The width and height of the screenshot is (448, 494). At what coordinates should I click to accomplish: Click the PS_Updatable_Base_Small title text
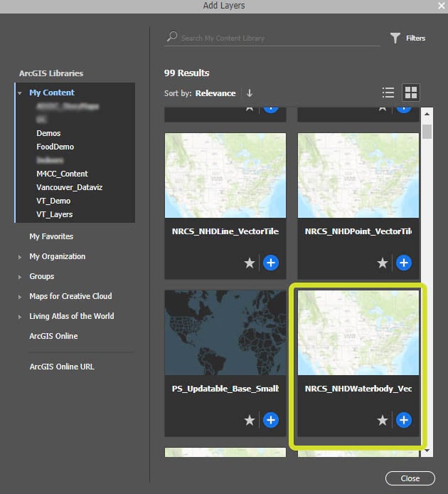tap(225, 389)
